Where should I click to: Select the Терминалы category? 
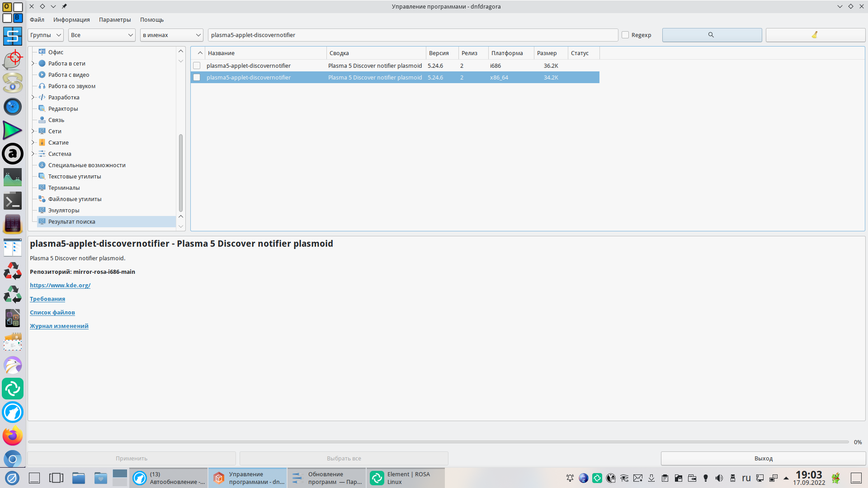(64, 188)
